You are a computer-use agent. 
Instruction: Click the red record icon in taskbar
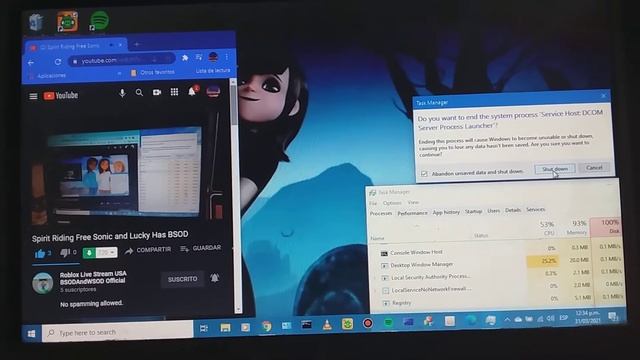tap(368, 324)
